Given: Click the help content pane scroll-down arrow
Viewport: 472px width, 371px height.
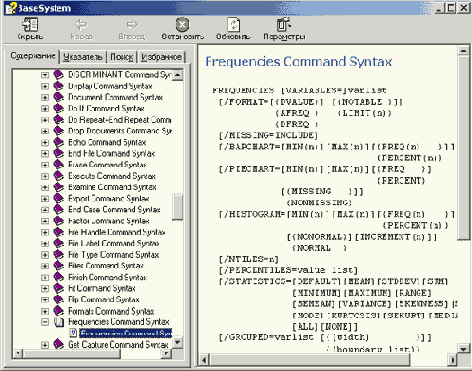Looking at the screenshot, I should [x=463, y=349].
